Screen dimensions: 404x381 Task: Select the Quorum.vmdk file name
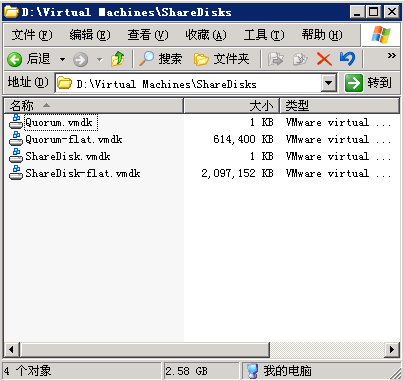(59, 123)
